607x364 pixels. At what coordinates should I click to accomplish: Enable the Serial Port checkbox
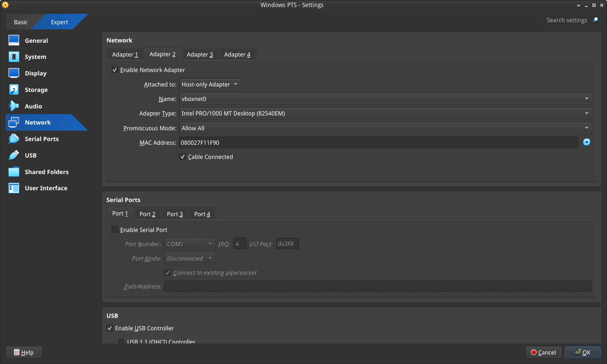pos(115,230)
